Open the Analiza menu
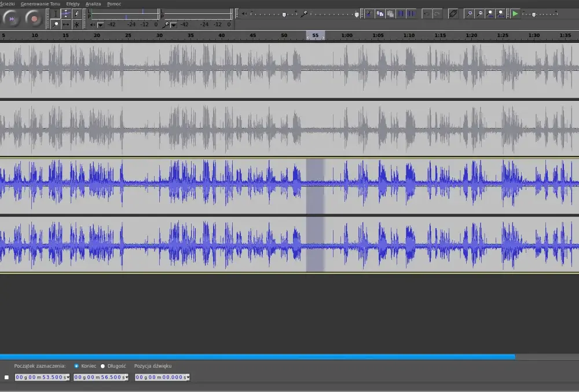The height and width of the screenshot is (392, 579). pos(93,3)
